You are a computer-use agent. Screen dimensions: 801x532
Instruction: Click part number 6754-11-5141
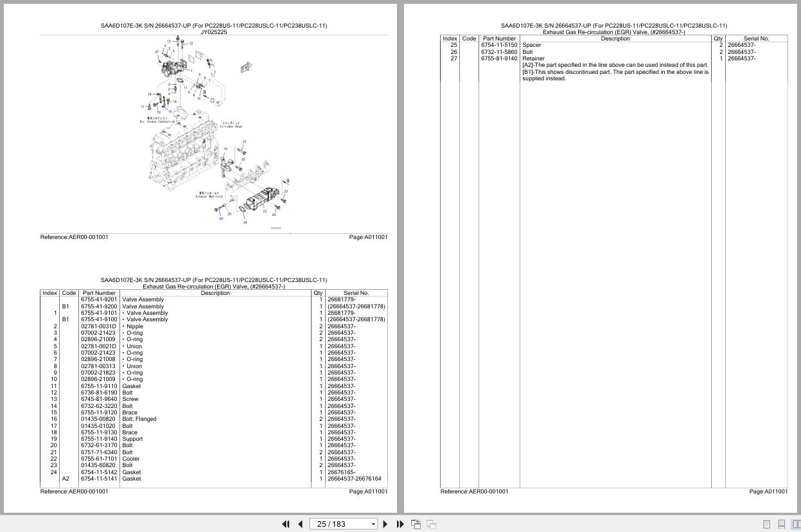pos(99,479)
